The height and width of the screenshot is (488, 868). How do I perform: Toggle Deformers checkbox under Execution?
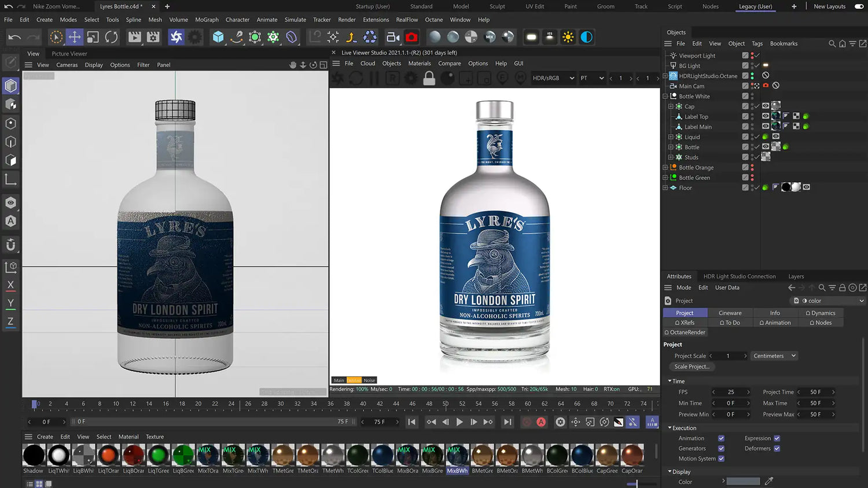pos(777,448)
